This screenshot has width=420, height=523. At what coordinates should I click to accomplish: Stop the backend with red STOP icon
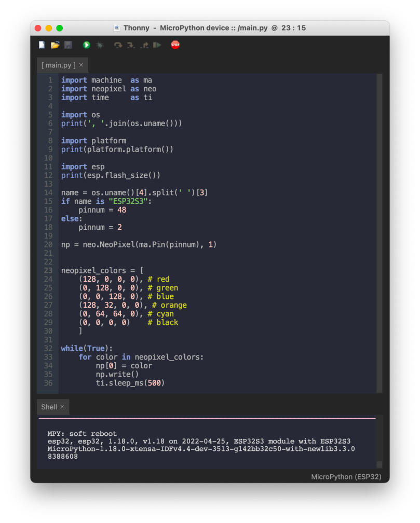(175, 45)
